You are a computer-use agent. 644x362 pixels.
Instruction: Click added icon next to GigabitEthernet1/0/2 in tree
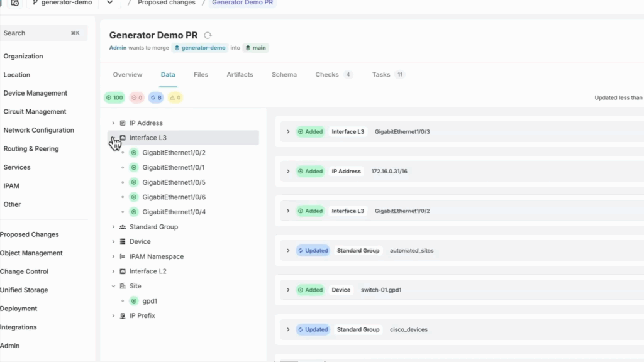pos(134,153)
